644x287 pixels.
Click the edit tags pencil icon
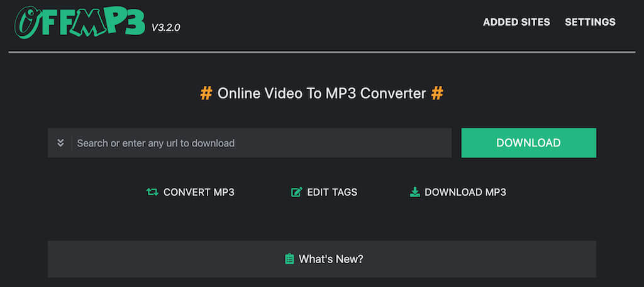[297, 192]
